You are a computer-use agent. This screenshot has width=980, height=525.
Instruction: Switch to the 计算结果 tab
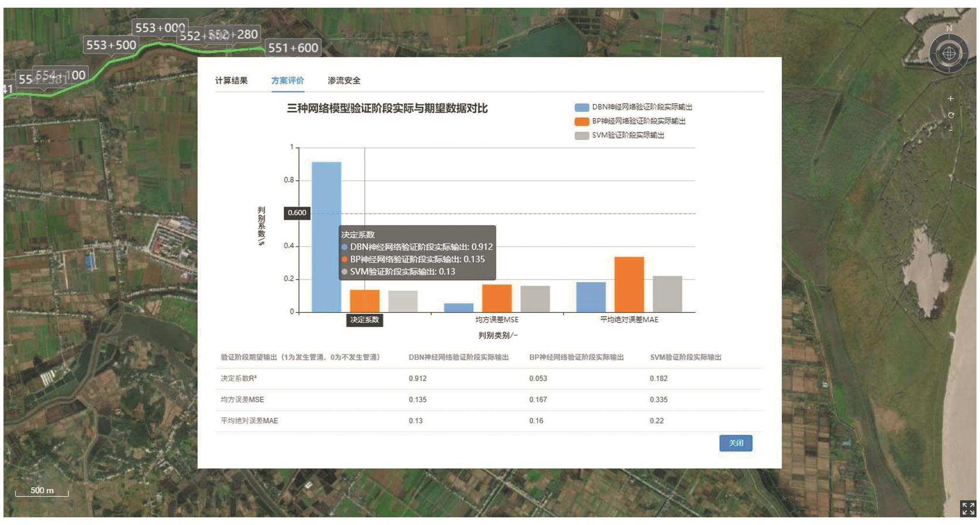point(231,81)
